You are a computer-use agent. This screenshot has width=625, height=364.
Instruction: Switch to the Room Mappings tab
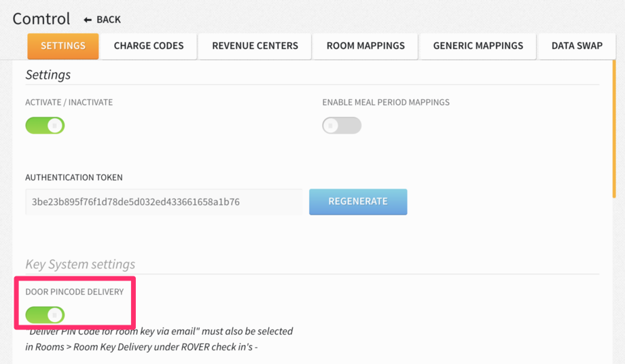point(365,46)
